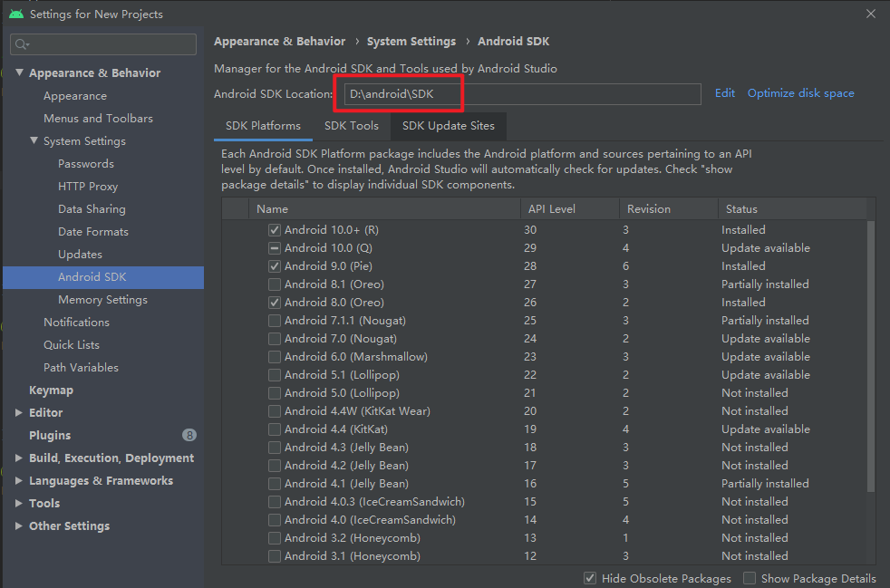Expand the Editor section arrow

coord(19,412)
